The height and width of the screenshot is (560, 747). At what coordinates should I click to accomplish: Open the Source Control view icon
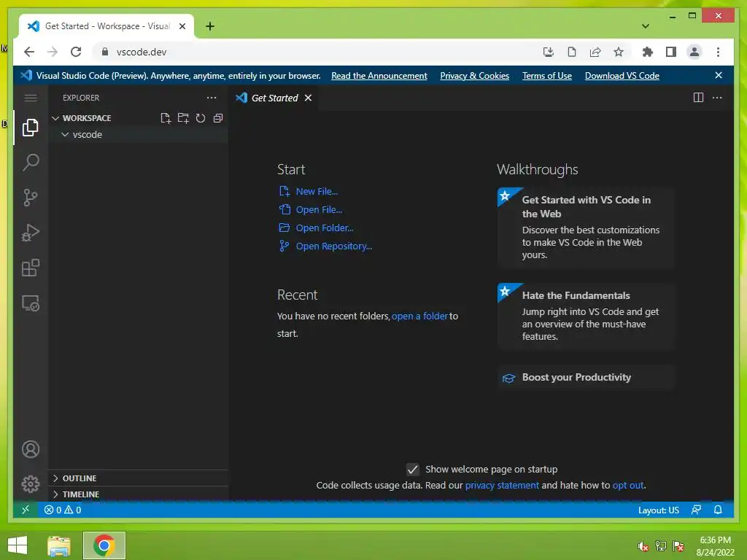click(x=31, y=198)
